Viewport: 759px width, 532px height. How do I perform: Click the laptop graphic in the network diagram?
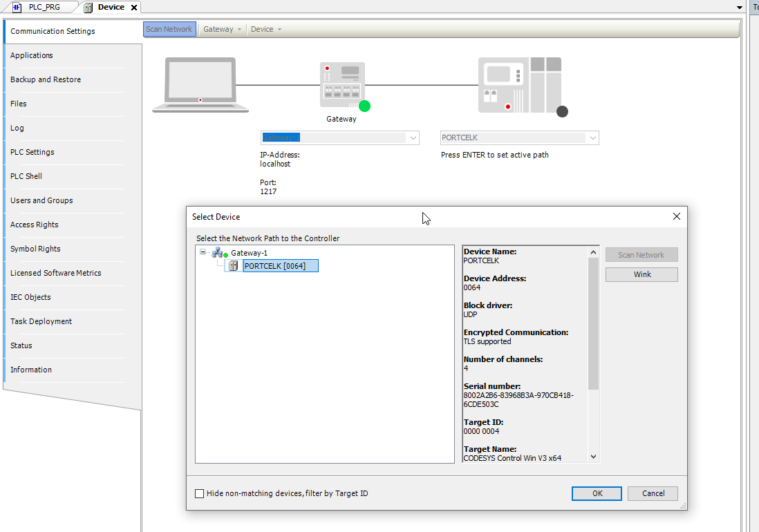pos(200,83)
